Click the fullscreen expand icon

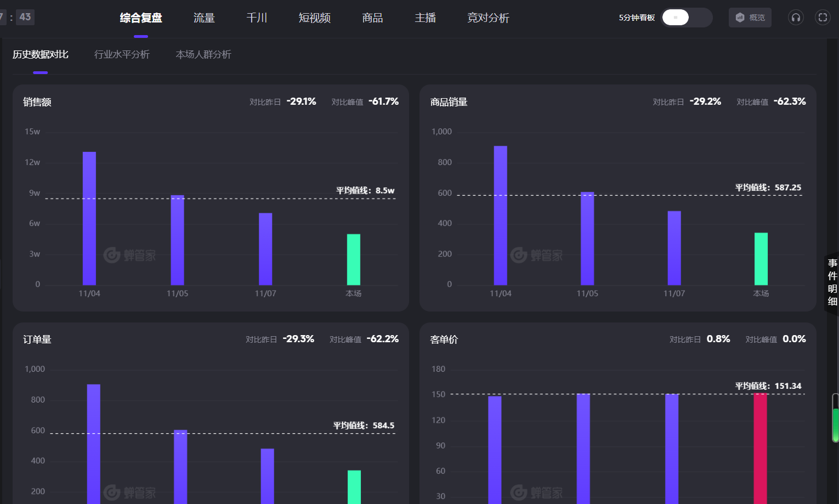[823, 18]
